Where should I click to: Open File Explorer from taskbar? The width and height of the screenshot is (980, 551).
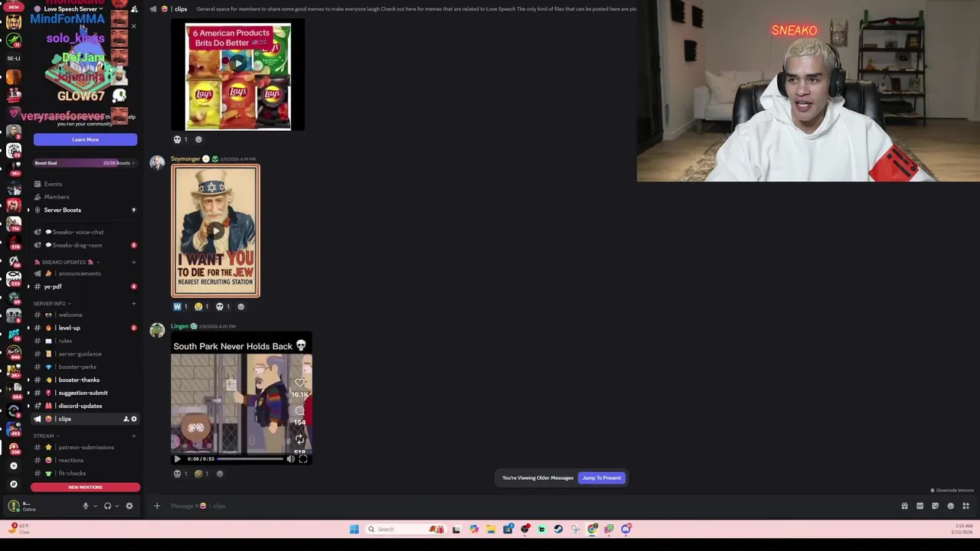491,529
